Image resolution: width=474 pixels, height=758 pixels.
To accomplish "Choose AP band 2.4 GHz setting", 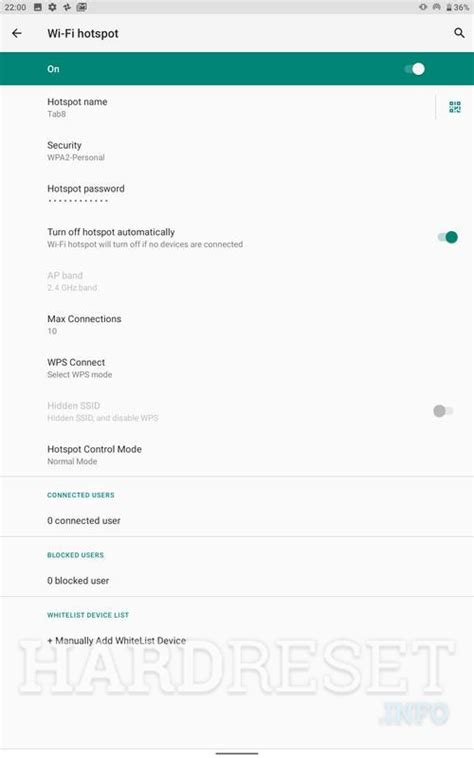I will [237, 281].
